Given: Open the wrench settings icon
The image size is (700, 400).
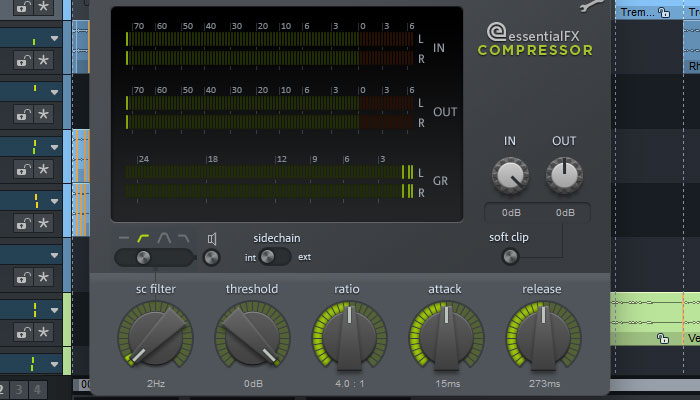Looking at the screenshot, I should 590,6.
